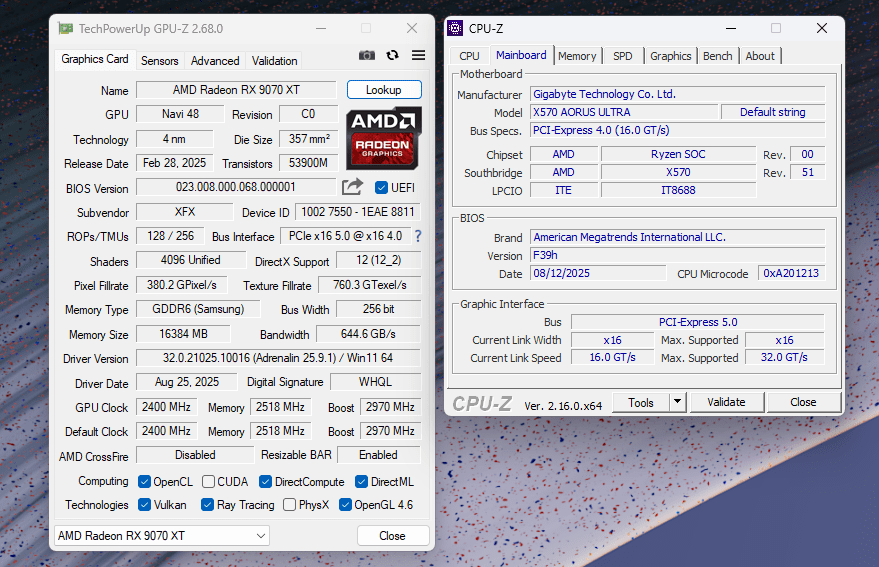Click the Shaders 4096 Unified value
Image resolution: width=879 pixels, height=567 pixels.
click(x=191, y=260)
